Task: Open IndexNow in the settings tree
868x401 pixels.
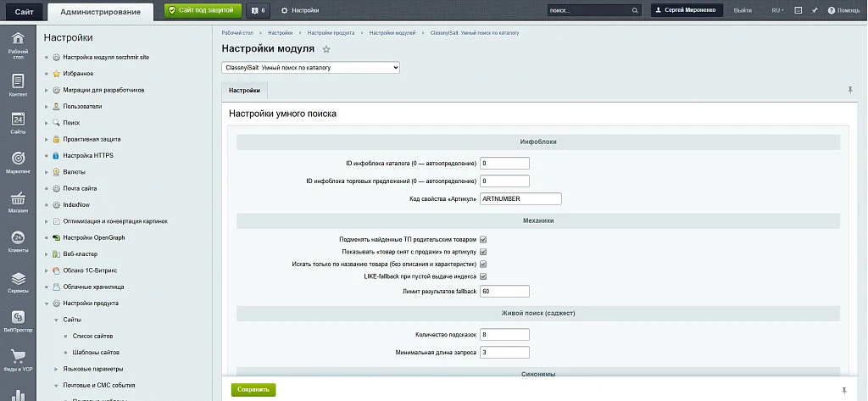Action: pyautogui.click(x=76, y=205)
